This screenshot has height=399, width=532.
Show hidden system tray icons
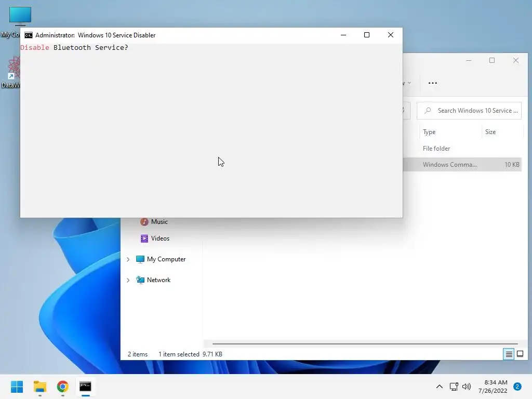pyautogui.click(x=440, y=387)
